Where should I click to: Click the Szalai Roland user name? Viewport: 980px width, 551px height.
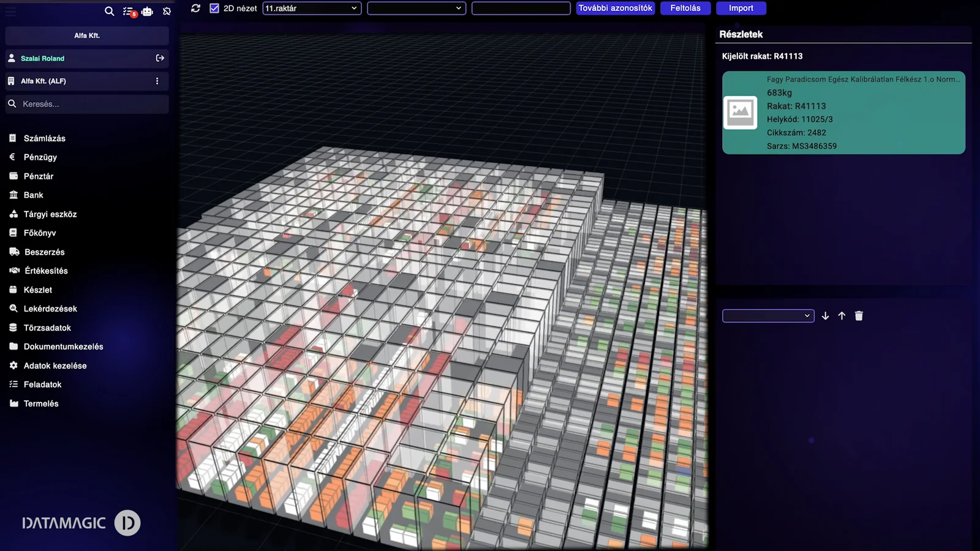(x=42, y=59)
